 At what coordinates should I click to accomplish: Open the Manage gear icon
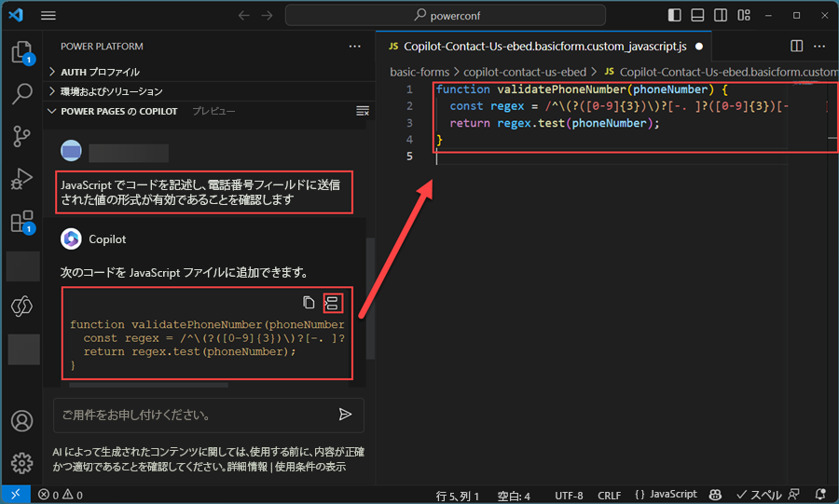click(22, 463)
